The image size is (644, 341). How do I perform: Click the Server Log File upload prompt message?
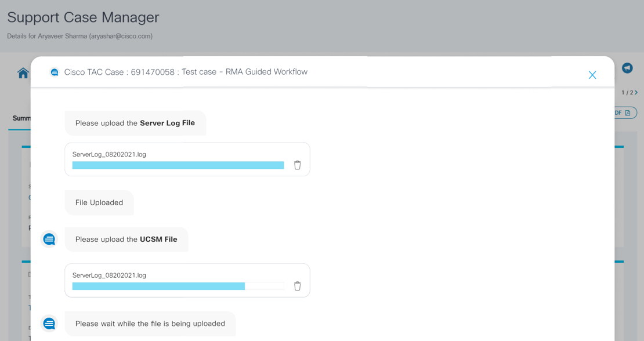[135, 123]
